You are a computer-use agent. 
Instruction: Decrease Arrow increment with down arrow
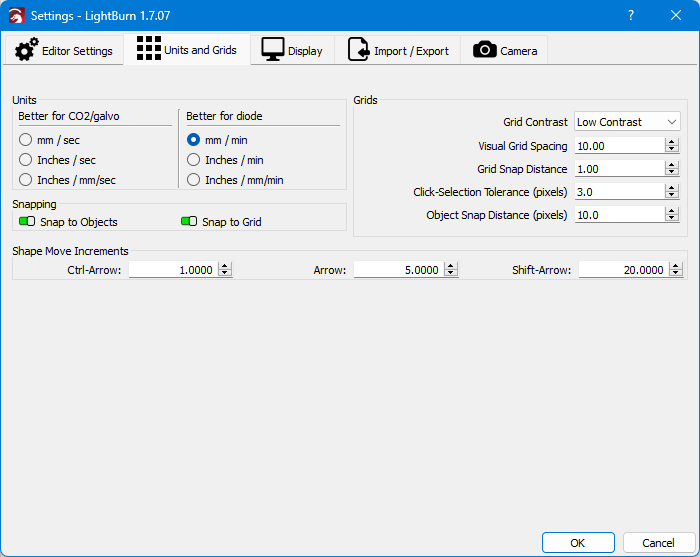(x=451, y=273)
